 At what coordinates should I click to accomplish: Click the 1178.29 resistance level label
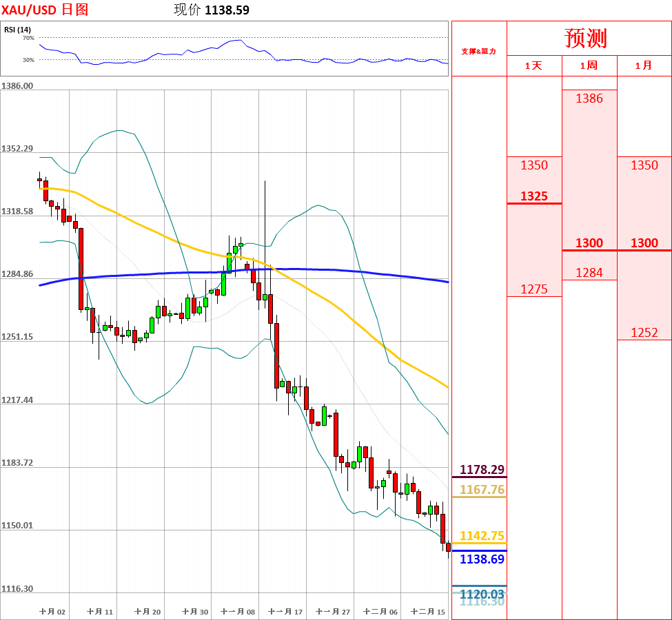482,470
